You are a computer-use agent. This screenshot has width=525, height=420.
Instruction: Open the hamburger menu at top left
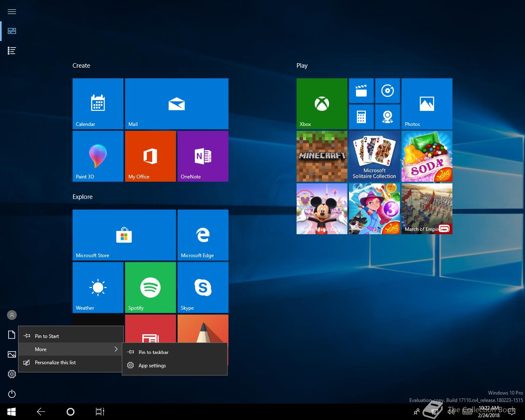coord(12,11)
